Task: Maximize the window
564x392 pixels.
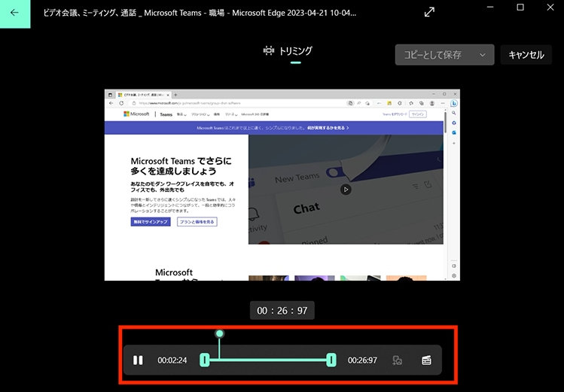Action: 520,8
